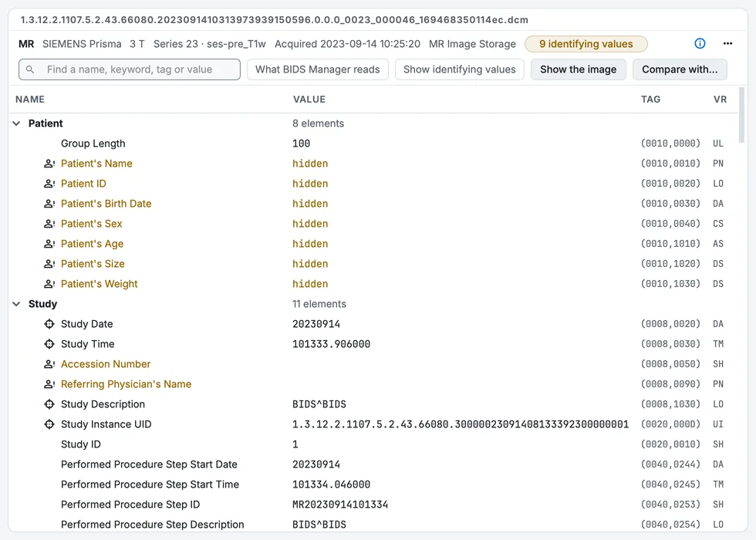Collapse the Patient group
756x540 pixels.
pyautogui.click(x=16, y=123)
